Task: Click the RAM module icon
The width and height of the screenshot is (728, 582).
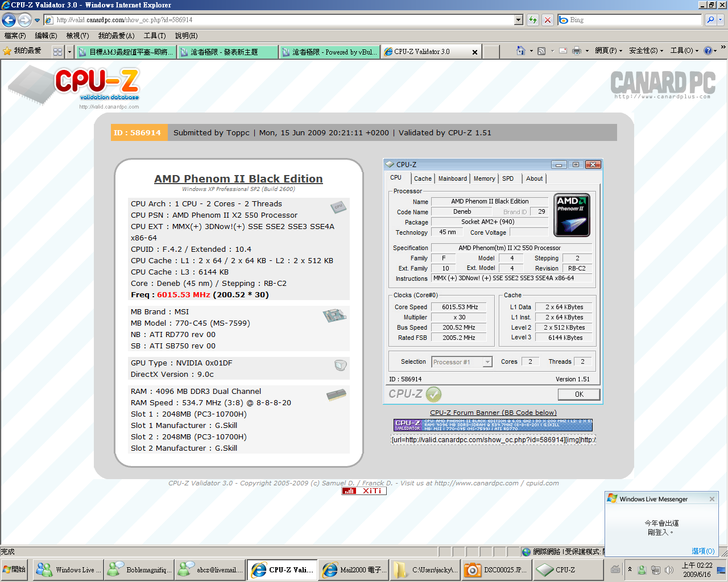Action: (336, 395)
